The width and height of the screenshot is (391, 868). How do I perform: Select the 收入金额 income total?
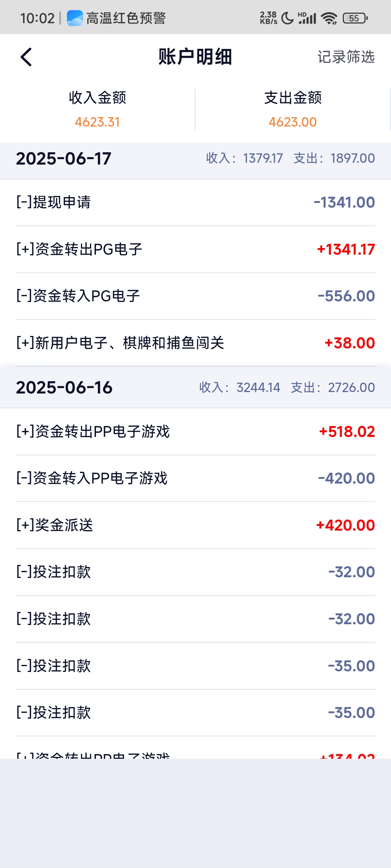click(x=97, y=109)
